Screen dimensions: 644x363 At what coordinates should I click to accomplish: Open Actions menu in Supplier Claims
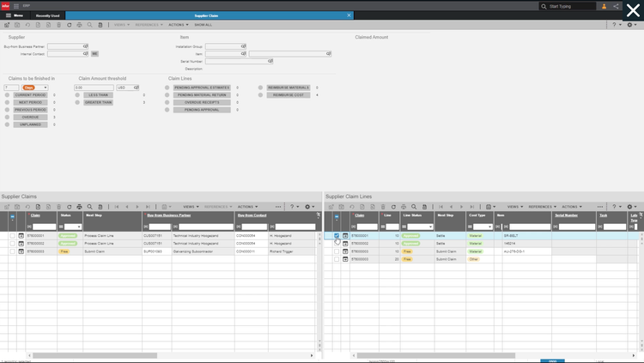pyautogui.click(x=247, y=207)
